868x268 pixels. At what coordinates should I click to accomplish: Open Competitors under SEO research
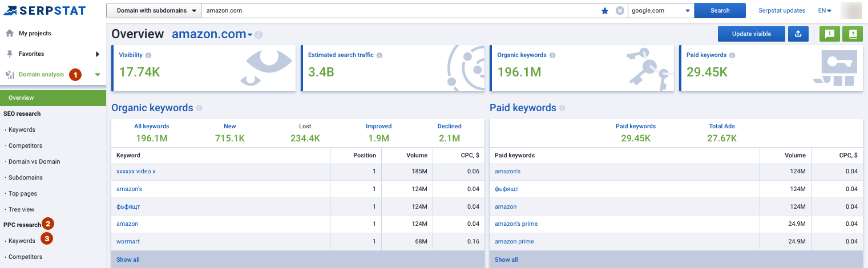pyautogui.click(x=25, y=145)
